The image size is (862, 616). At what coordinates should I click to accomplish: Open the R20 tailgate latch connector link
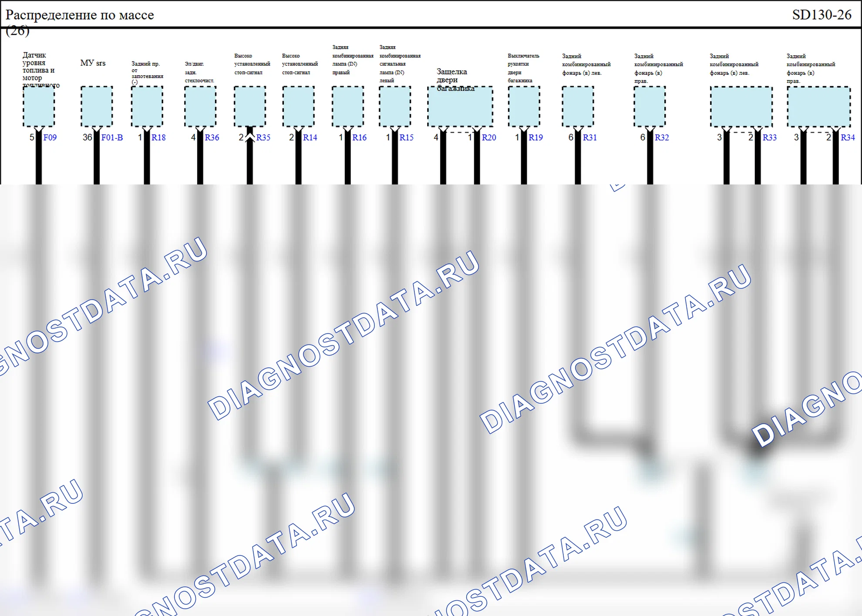[489, 137]
